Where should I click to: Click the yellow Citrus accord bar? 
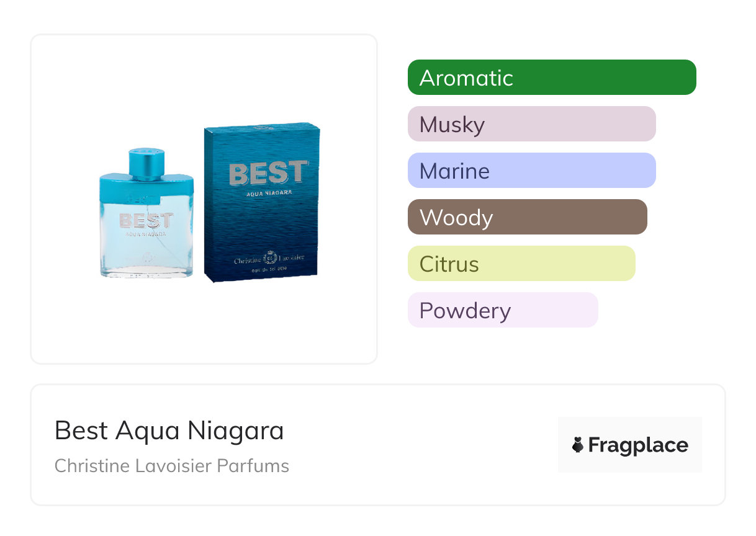coord(521,264)
